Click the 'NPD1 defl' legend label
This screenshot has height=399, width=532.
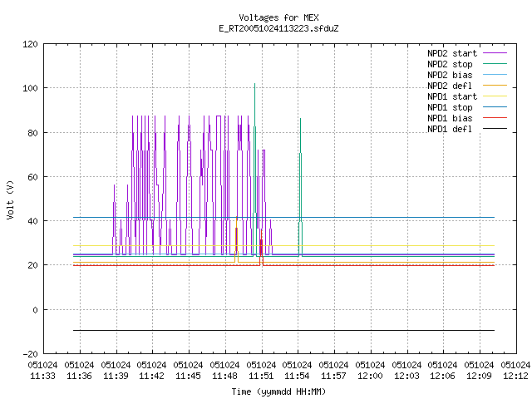click(450, 129)
